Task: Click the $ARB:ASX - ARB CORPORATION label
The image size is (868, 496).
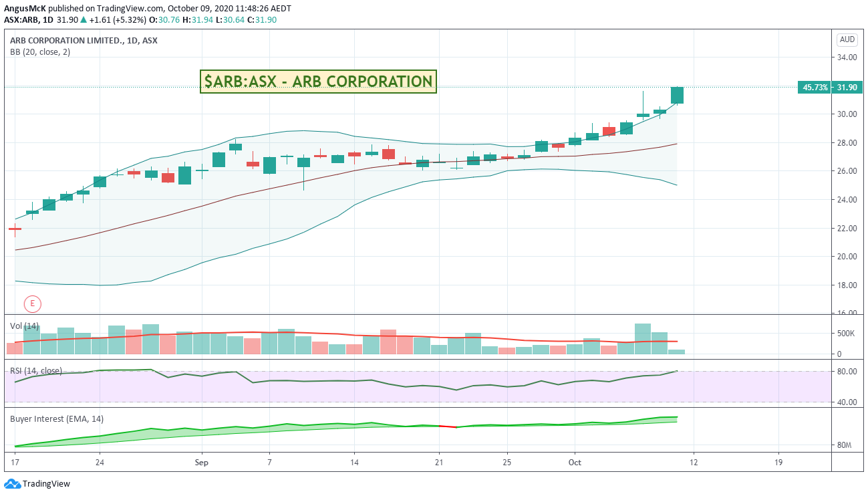Action: 318,82
